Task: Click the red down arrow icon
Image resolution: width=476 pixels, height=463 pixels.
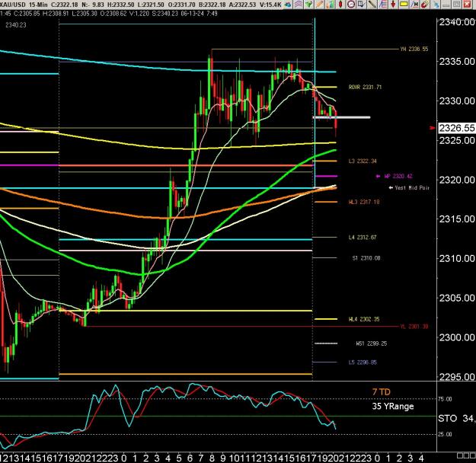Action: (x=393, y=5)
